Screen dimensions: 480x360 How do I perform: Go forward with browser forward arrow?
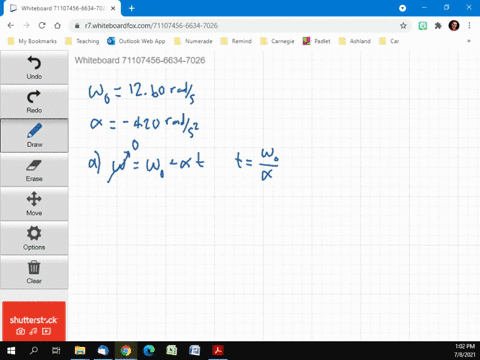pyautogui.click(x=26, y=26)
